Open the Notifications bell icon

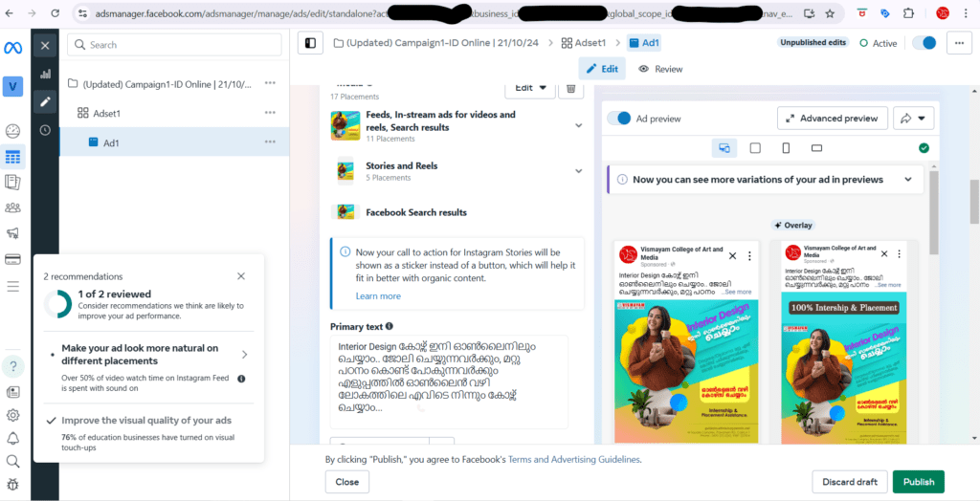coord(12,438)
